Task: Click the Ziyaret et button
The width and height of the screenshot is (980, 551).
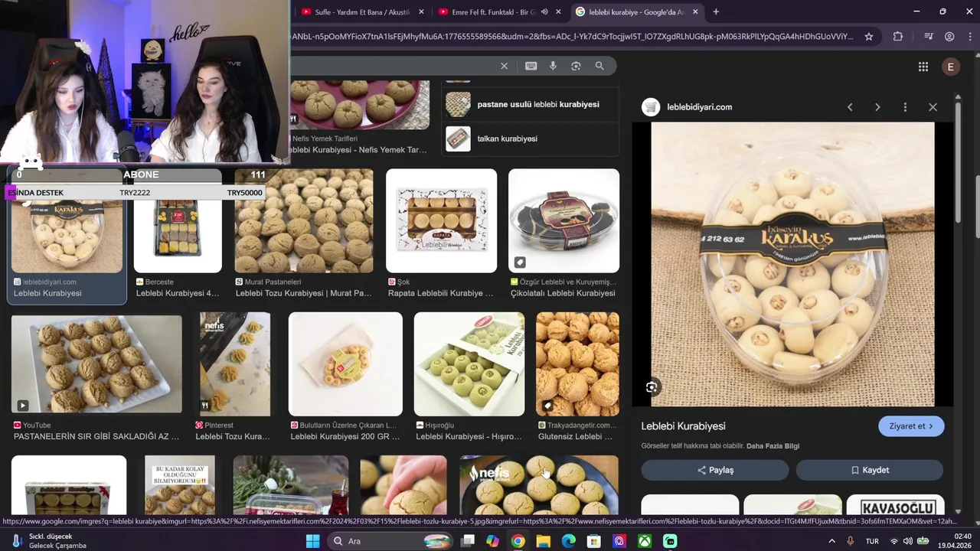Action: [x=911, y=426]
